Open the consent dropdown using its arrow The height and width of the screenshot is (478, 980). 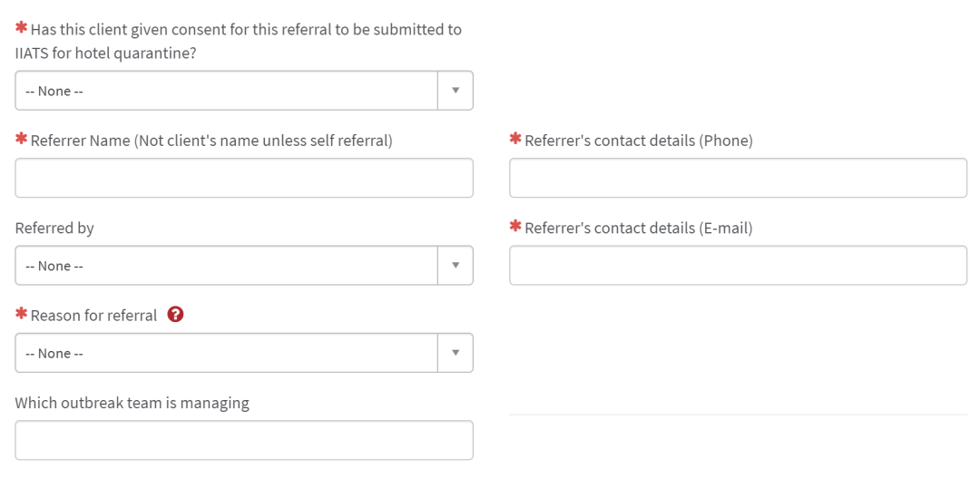point(456,91)
